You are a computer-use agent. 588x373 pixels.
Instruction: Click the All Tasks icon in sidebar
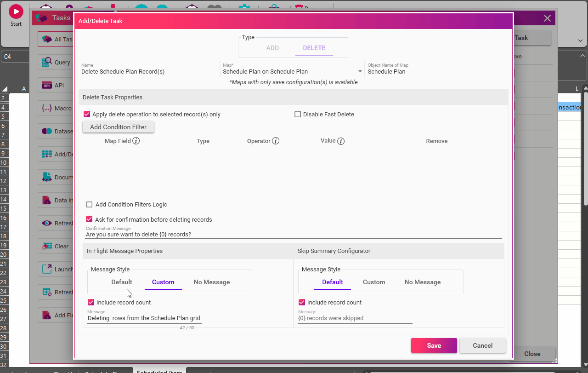pyautogui.click(x=47, y=39)
